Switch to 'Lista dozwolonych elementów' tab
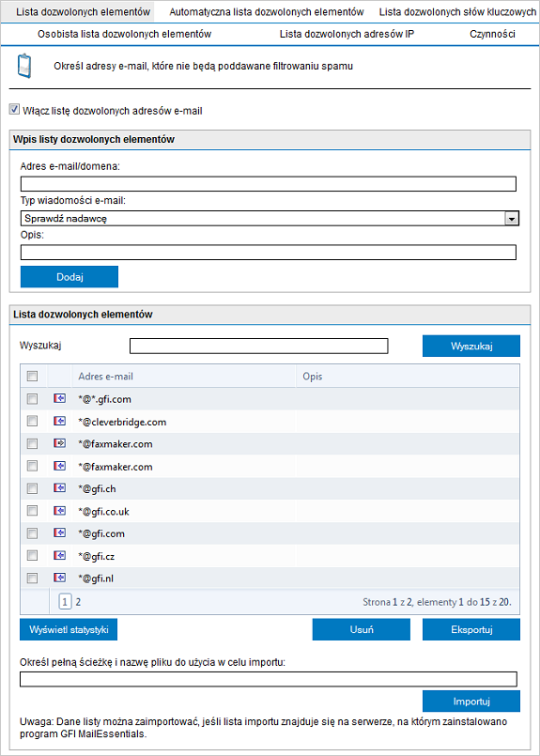The width and height of the screenshot is (540, 756). pyautogui.click(x=83, y=12)
